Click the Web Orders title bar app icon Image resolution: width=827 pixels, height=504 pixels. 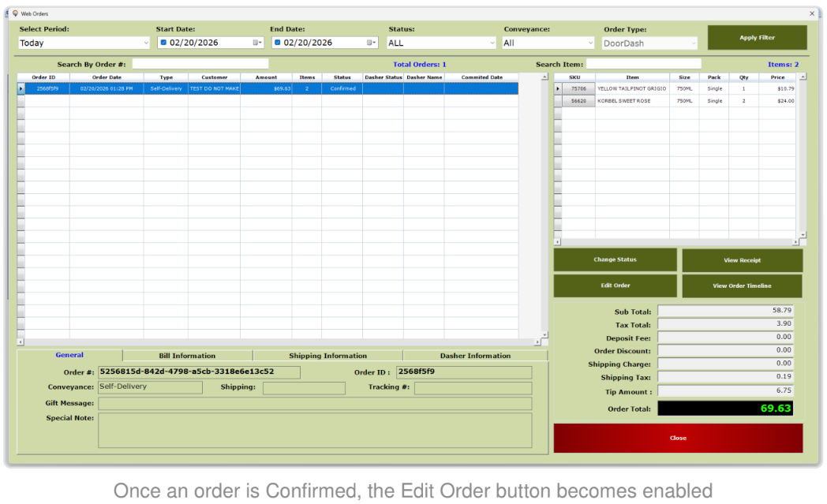pyautogui.click(x=15, y=13)
